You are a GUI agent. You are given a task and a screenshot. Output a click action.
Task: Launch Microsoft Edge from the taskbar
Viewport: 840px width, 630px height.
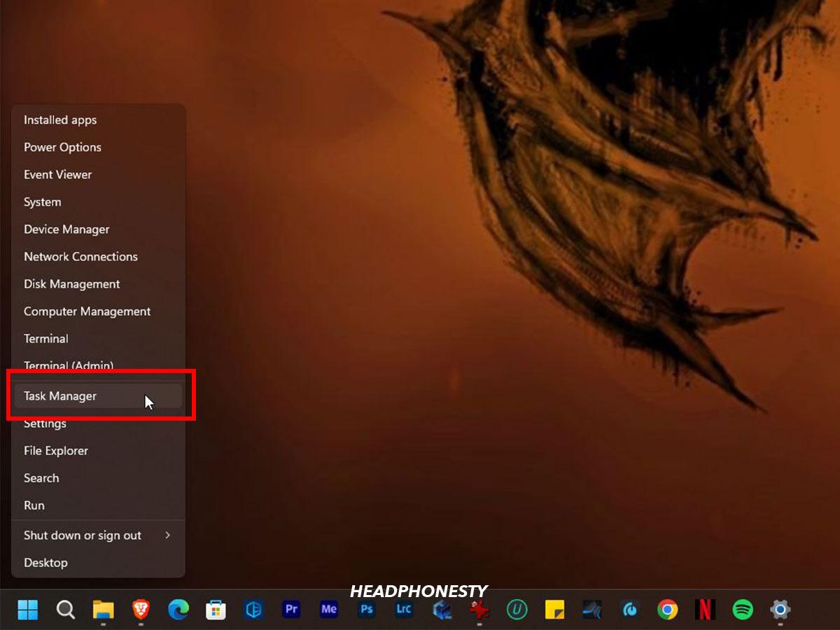(178, 610)
